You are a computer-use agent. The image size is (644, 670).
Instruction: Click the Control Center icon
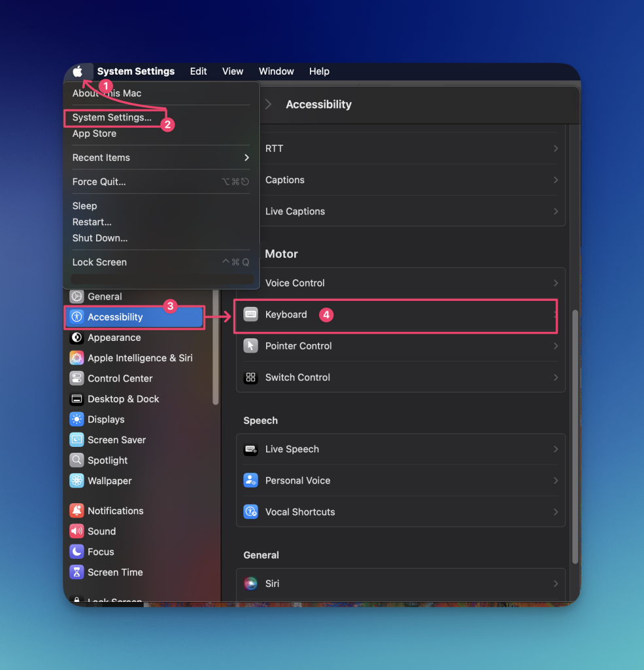tap(77, 378)
